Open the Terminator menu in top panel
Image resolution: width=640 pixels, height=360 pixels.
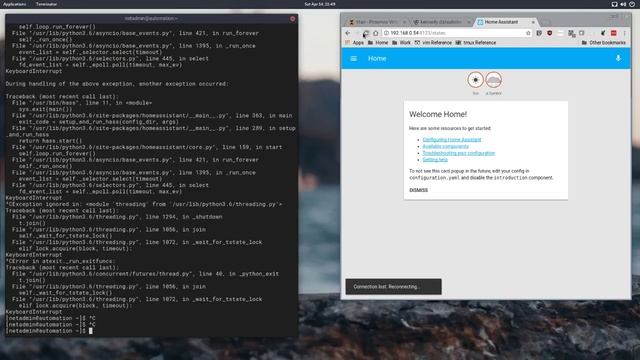(46, 4)
